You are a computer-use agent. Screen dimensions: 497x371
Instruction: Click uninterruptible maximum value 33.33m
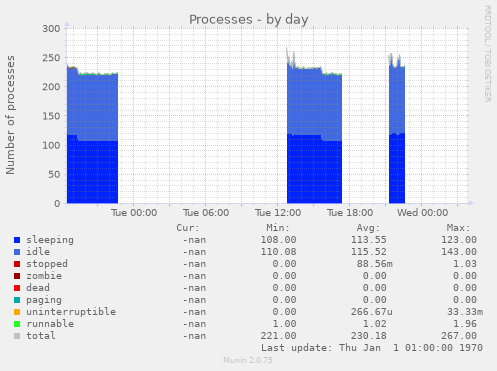pos(465,312)
